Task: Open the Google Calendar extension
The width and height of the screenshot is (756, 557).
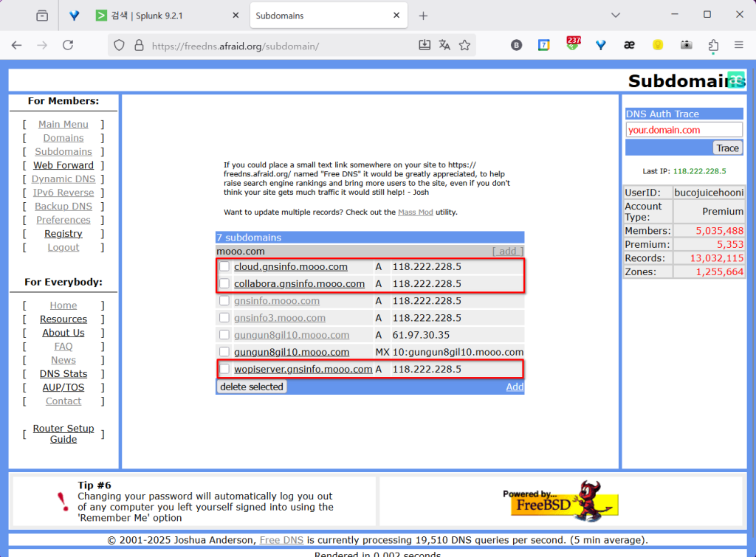Action: (x=544, y=45)
